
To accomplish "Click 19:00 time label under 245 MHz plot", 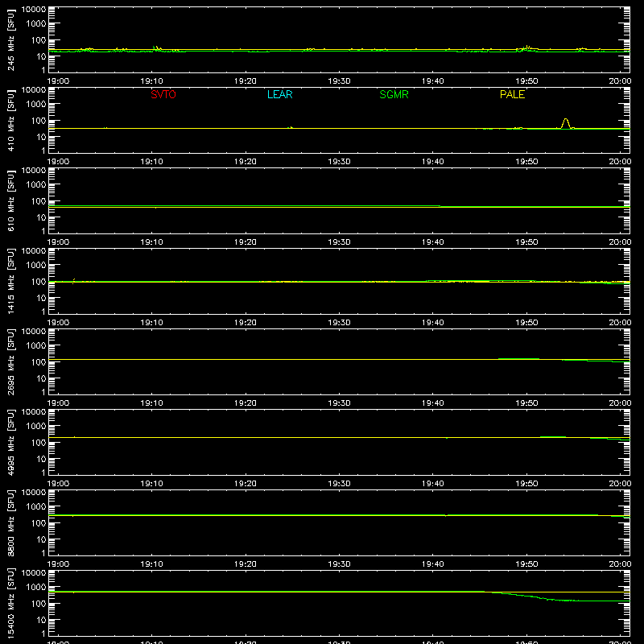I will 58,81.
